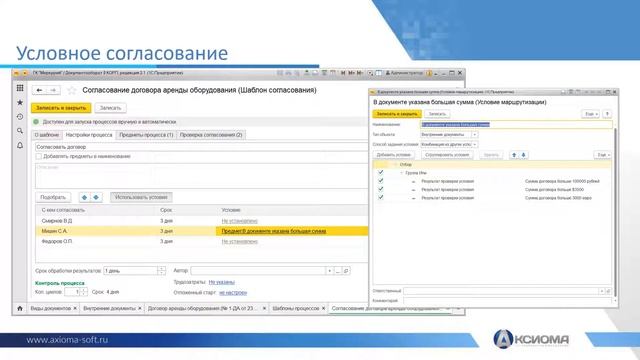Image resolution: width=640 pixels, height=360 pixels.
Task: Open help question mark in routing window
Action: (607, 114)
